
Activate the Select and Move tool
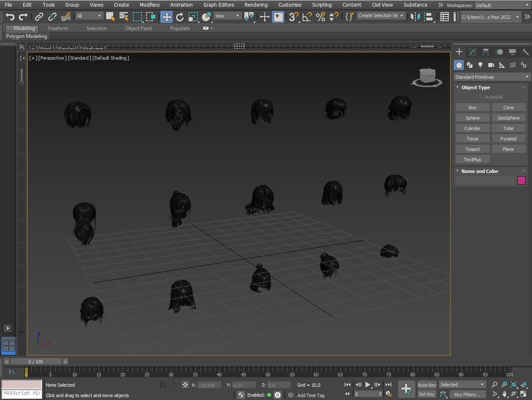click(167, 17)
